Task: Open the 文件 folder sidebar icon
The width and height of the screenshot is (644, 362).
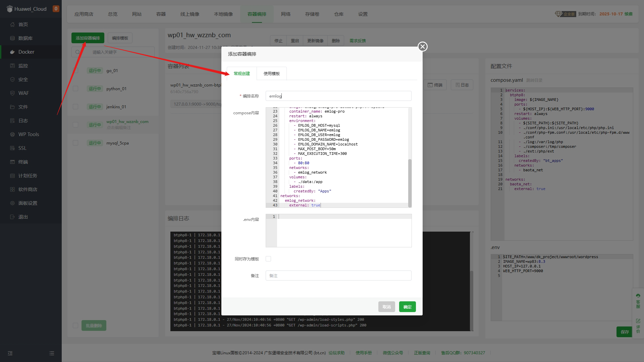Action: pyautogui.click(x=12, y=107)
